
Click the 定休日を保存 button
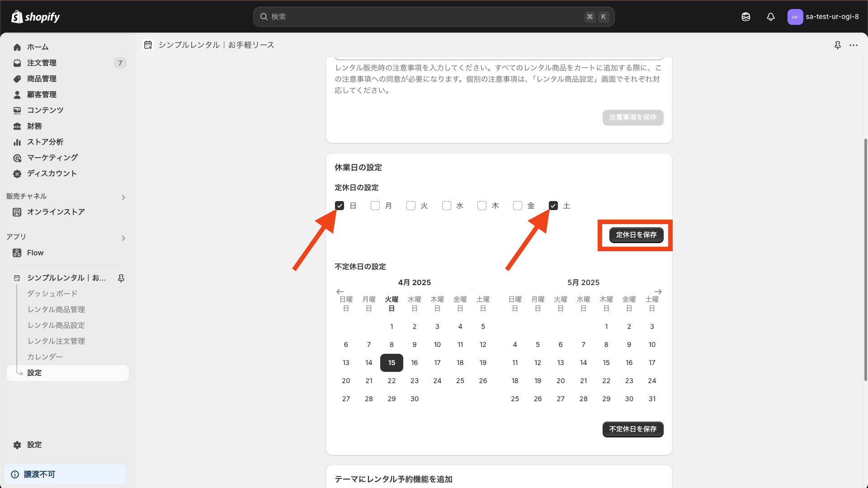coord(636,235)
